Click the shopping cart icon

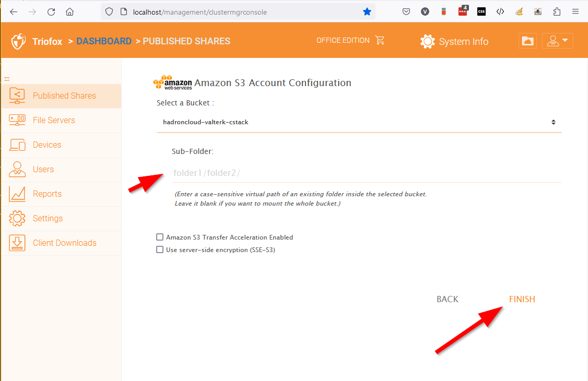380,40
